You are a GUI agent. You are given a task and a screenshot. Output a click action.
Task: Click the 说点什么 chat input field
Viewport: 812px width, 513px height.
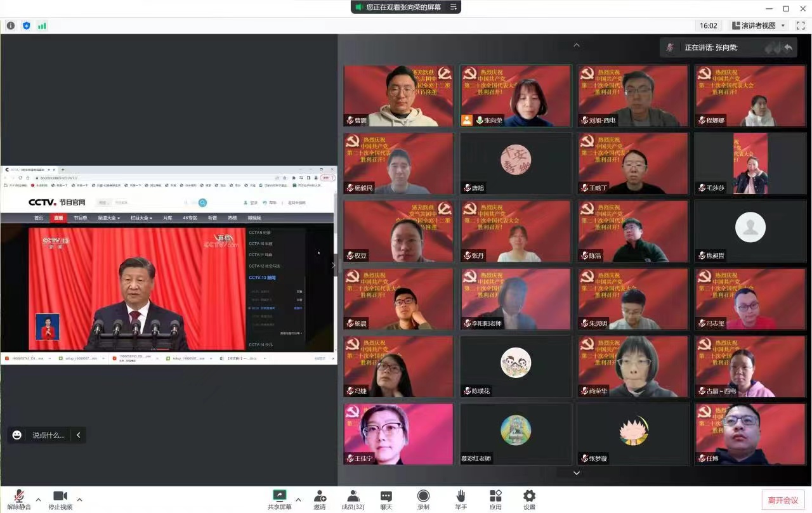(49, 435)
